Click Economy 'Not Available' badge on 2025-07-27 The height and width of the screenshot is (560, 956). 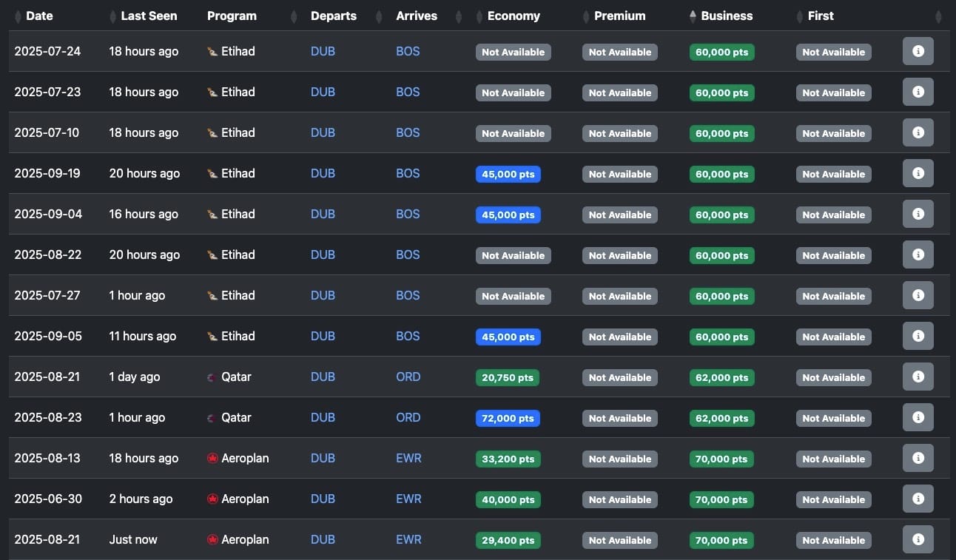click(514, 297)
